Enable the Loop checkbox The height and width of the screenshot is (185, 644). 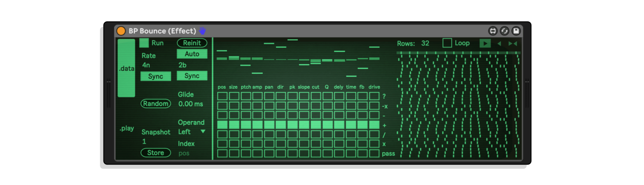(447, 43)
